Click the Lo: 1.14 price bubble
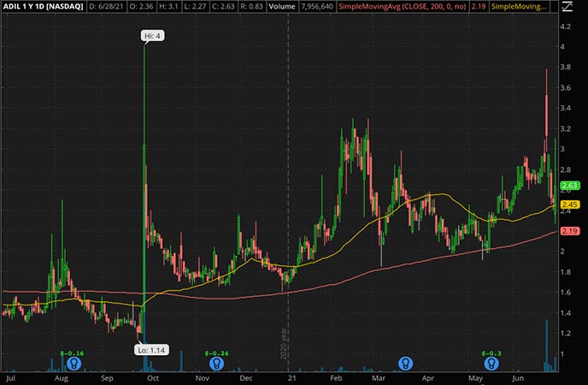This screenshot has height=385, width=588. (x=151, y=350)
